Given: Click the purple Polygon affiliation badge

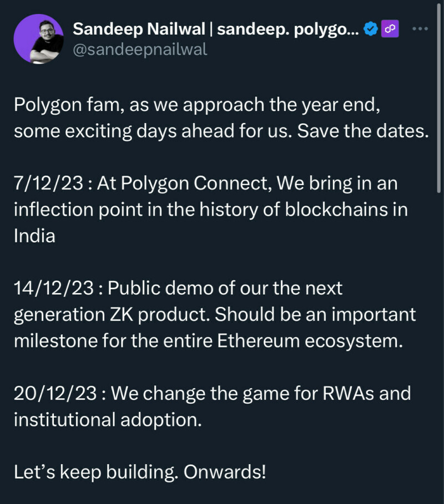Looking at the screenshot, I should pos(390,29).
